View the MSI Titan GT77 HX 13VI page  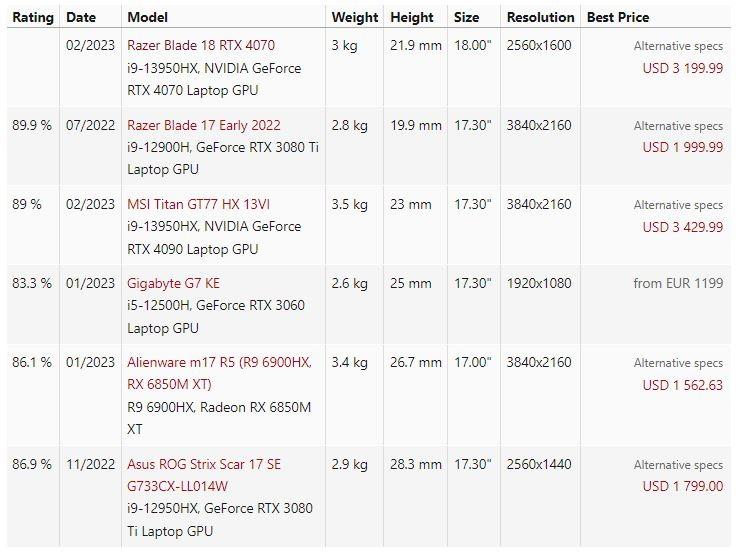click(x=199, y=205)
